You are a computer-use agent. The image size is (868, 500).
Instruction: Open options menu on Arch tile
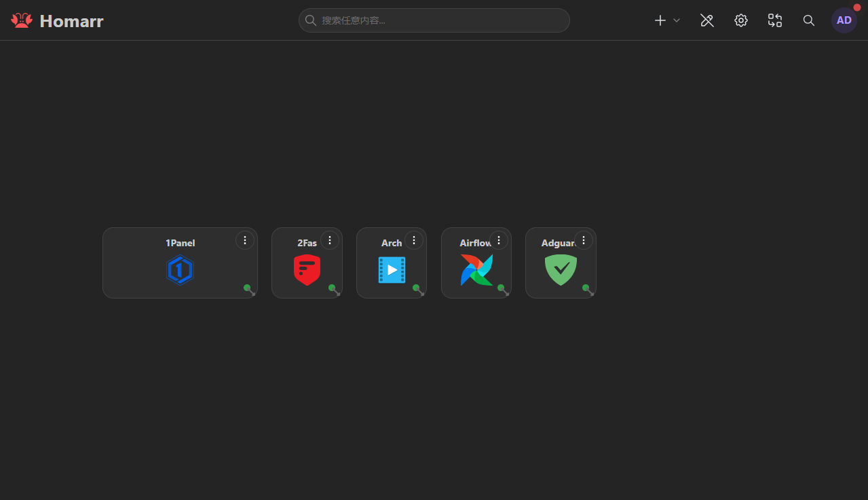[x=414, y=240]
